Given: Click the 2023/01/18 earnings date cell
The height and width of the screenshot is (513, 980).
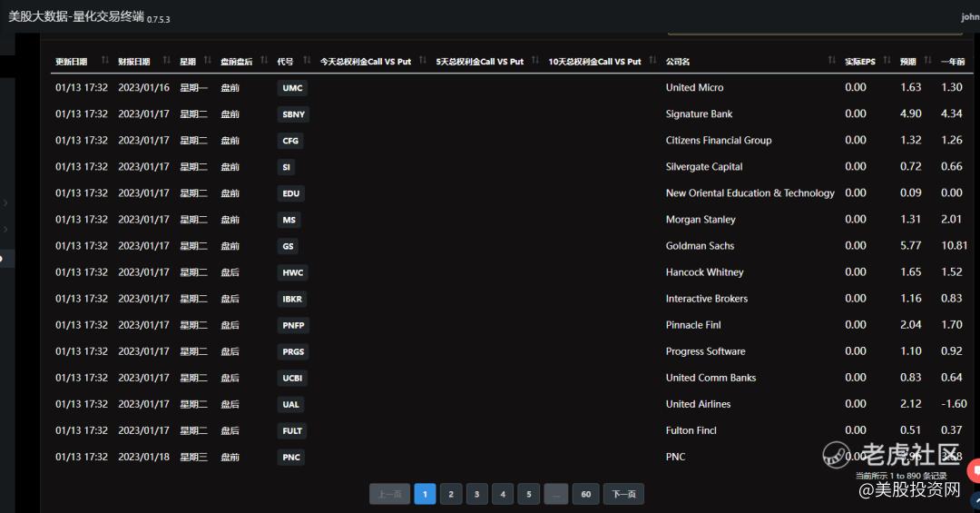Looking at the screenshot, I should point(143,457).
